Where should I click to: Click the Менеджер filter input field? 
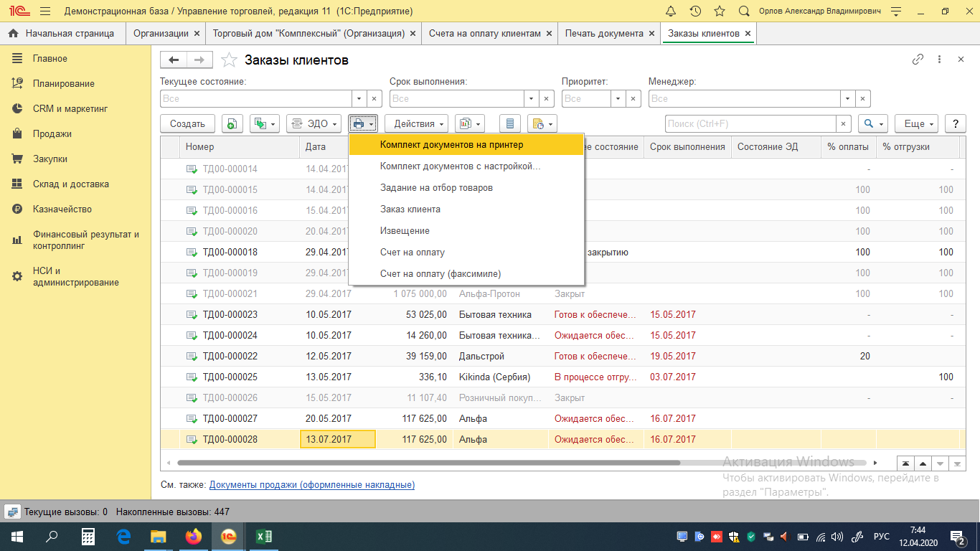pyautogui.click(x=744, y=99)
